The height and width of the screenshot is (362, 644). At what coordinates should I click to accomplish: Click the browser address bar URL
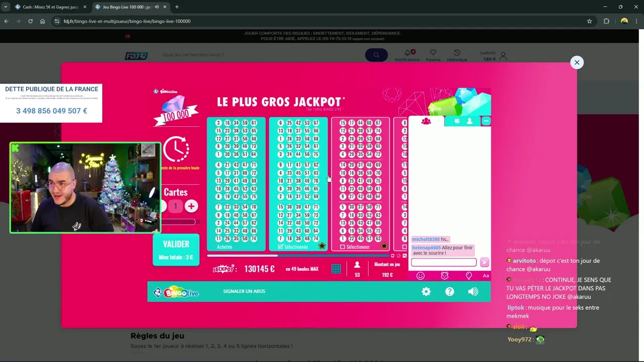[127, 21]
